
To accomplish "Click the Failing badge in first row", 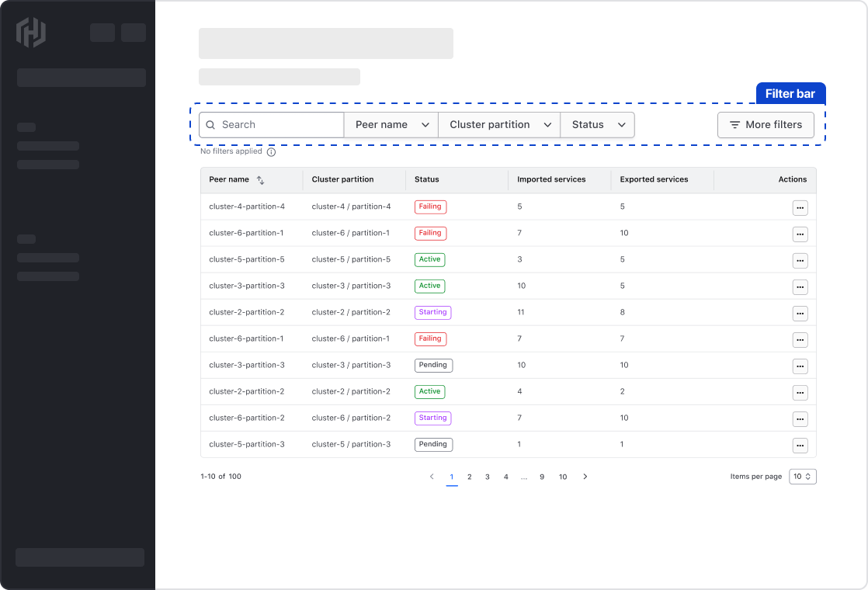I will pos(430,207).
